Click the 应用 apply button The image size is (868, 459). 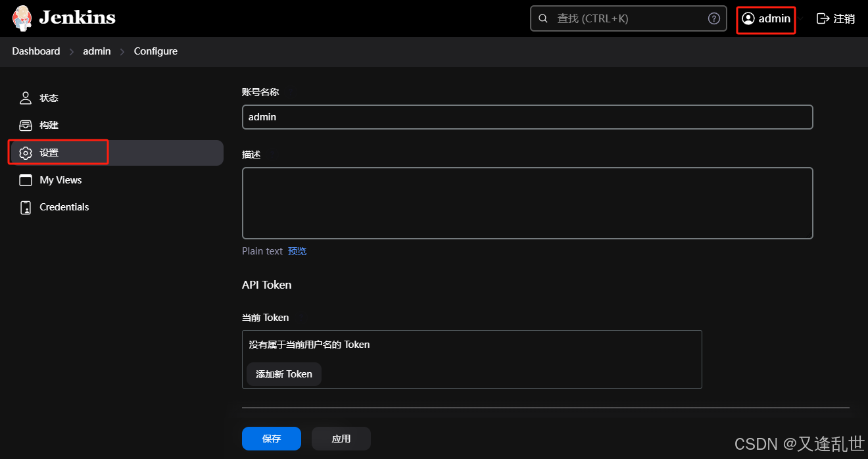[x=341, y=439]
